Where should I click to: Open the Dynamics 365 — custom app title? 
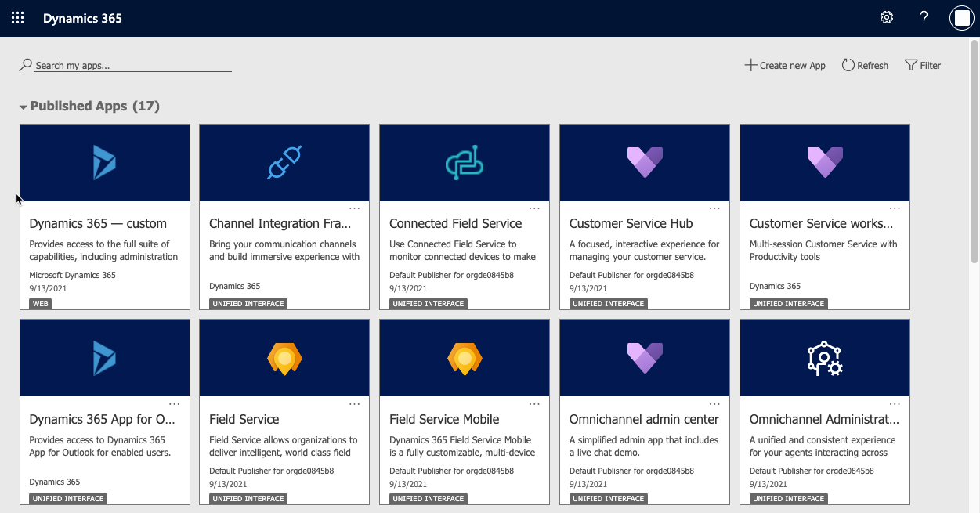[98, 223]
